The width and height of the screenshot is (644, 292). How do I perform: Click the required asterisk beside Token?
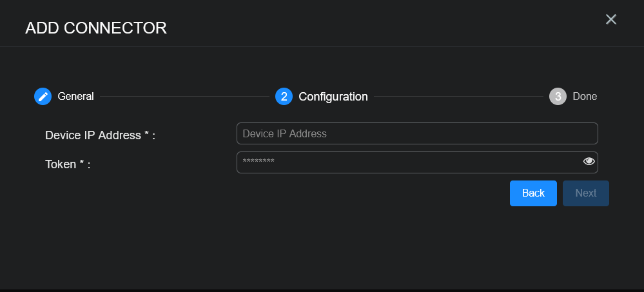[82, 164]
